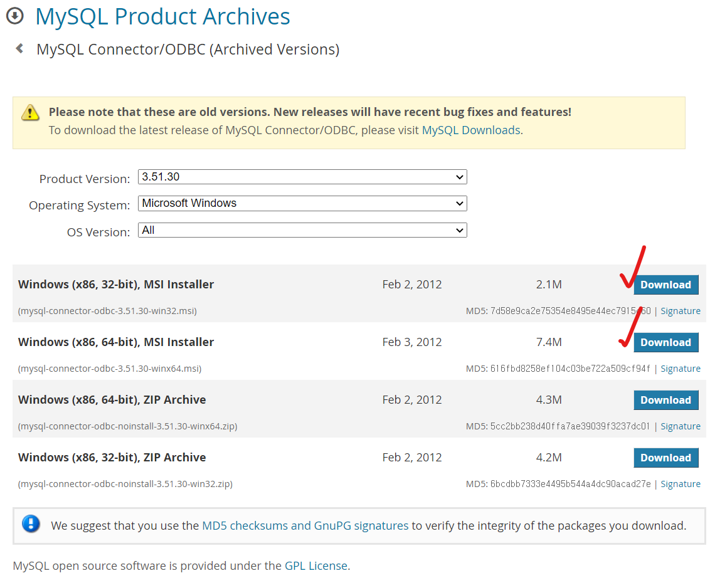This screenshot has width=715, height=588.
Task: Download the 64-bit ZIP Archive
Action: [x=665, y=400]
